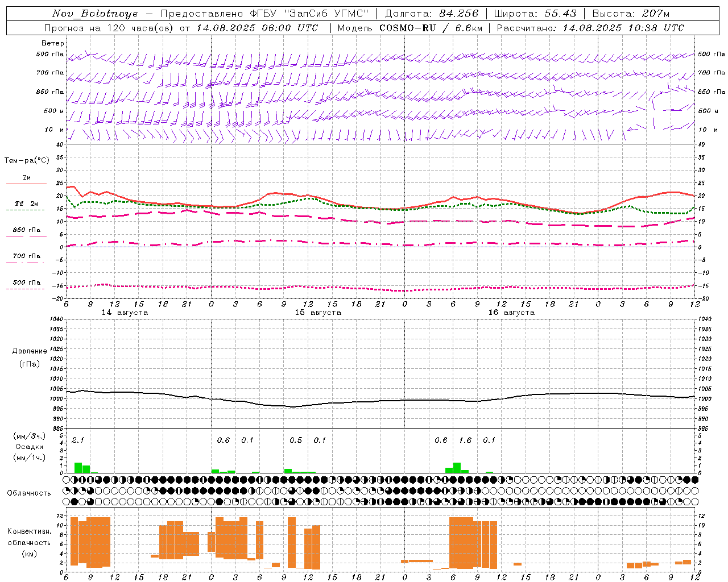Click the 10 м wind level label on left
This screenshot has width=728, height=582.
[x=55, y=130]
